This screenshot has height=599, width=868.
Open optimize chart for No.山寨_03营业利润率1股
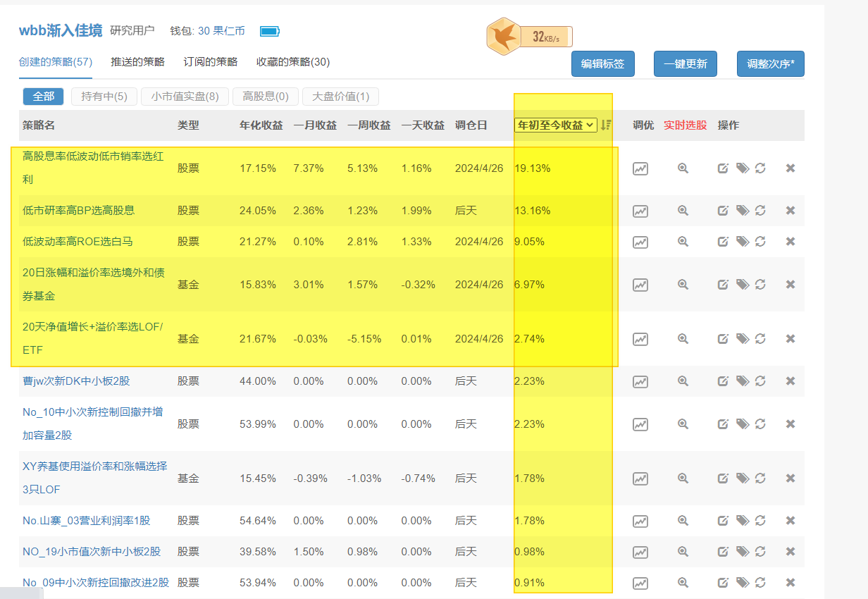[640, 521]
